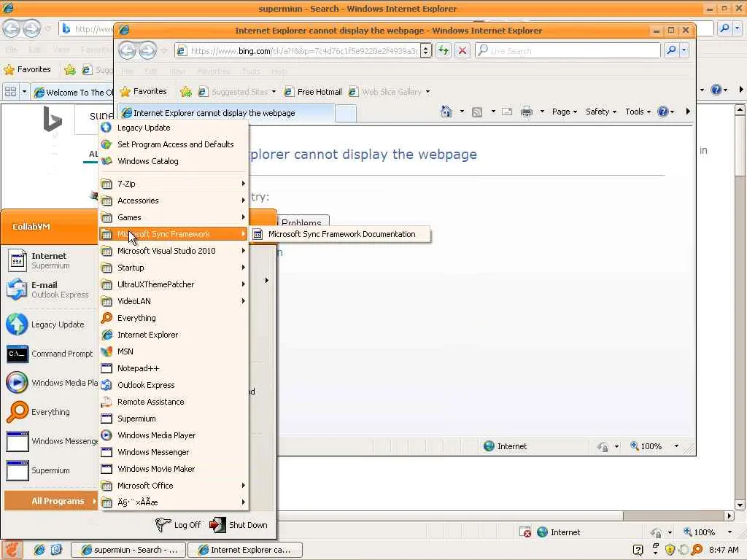
Task: Click the Free Hotmail favorites link
Action: pyautogui.click(x=313, y=92)
